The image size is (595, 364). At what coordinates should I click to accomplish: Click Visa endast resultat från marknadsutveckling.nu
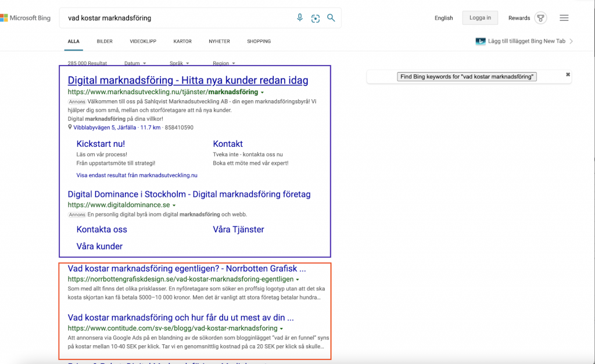click(137, 175)
